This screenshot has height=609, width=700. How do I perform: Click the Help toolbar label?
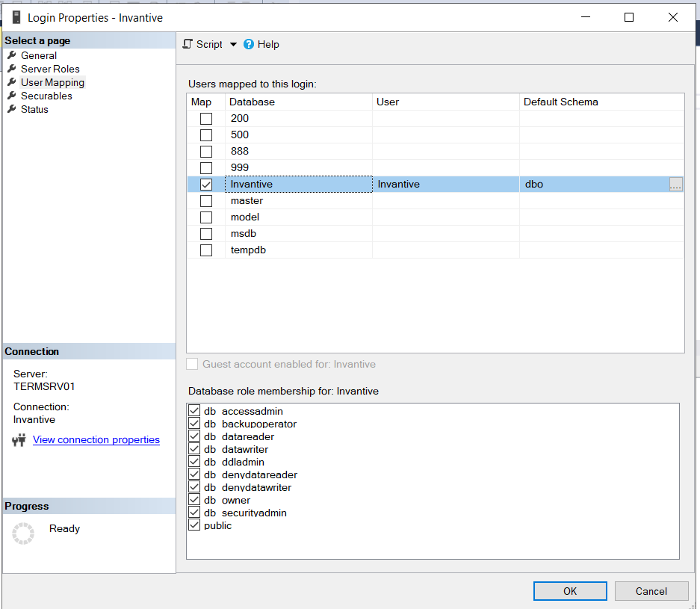[x=268, y=44]
